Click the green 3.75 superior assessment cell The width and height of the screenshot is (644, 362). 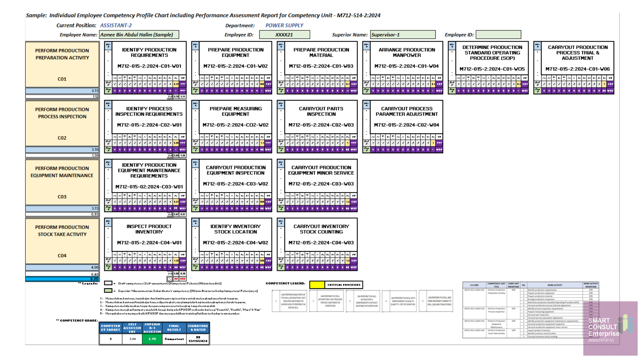pyautogui.click(x=152, y=339)
